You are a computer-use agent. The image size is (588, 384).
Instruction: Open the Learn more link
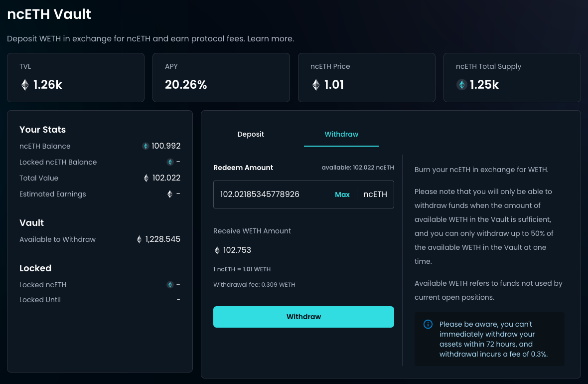click(270, 38)
